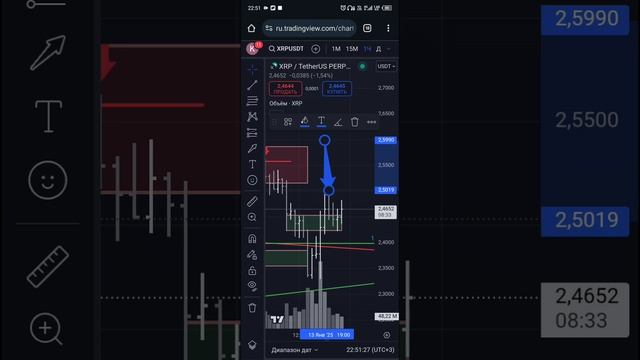Toggle the Magnet mode
Image resolution: width=640 pixels, height=360 pixels.
coord(252,238)
